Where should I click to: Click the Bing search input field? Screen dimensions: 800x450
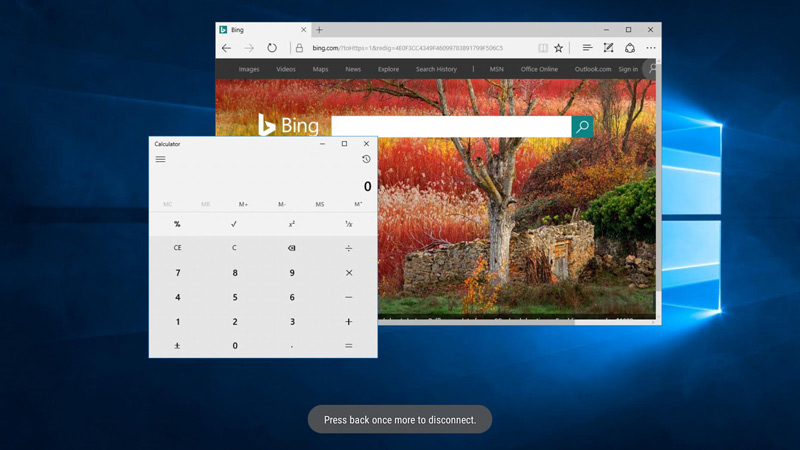pos(452,127)
